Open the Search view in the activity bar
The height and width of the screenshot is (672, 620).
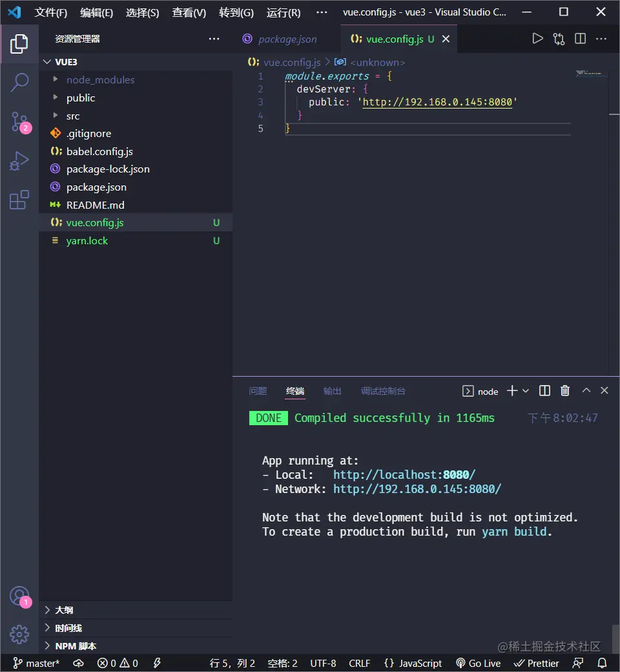(19, 83)
